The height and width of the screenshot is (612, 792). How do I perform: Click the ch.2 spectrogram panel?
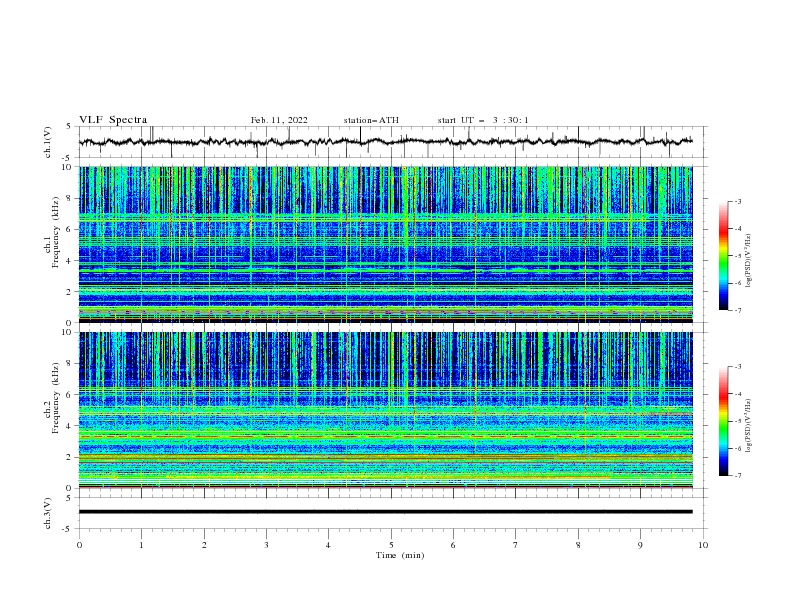click(385, 410)
